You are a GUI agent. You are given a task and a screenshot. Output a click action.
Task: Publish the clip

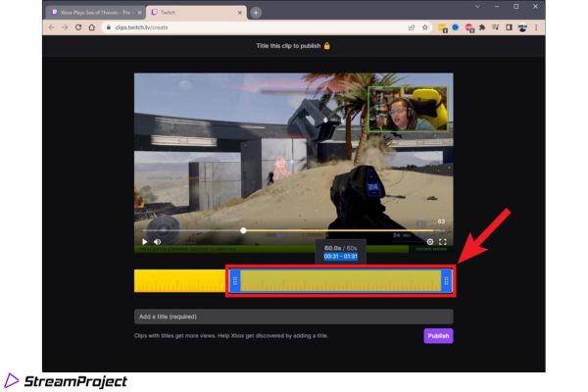pos(438,336)
